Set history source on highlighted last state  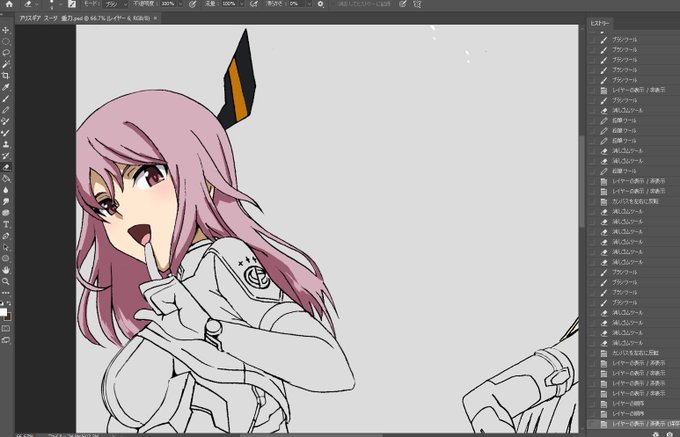point(592,424)
